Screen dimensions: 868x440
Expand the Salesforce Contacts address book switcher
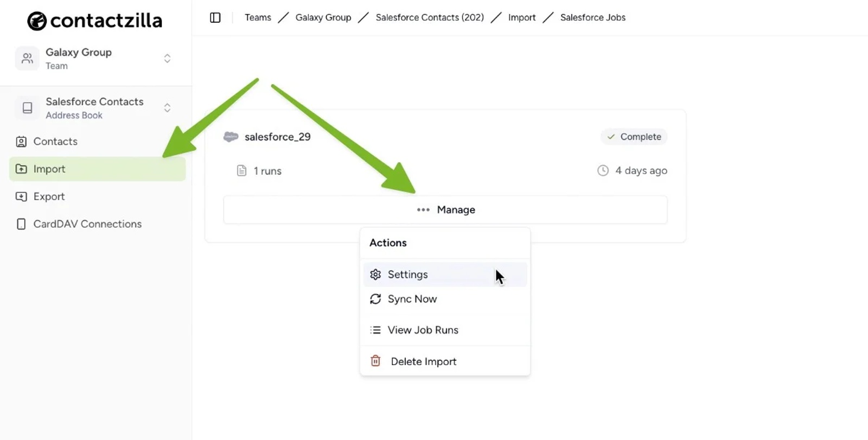(x=167, y=108)
